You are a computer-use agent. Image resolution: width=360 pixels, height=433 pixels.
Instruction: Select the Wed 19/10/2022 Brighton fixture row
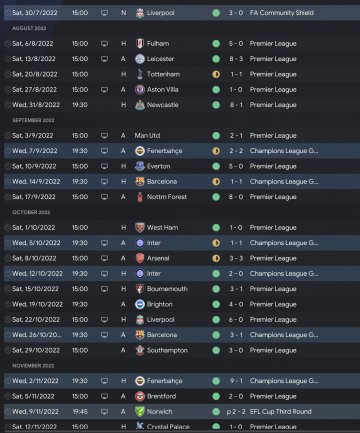point(182,304)
